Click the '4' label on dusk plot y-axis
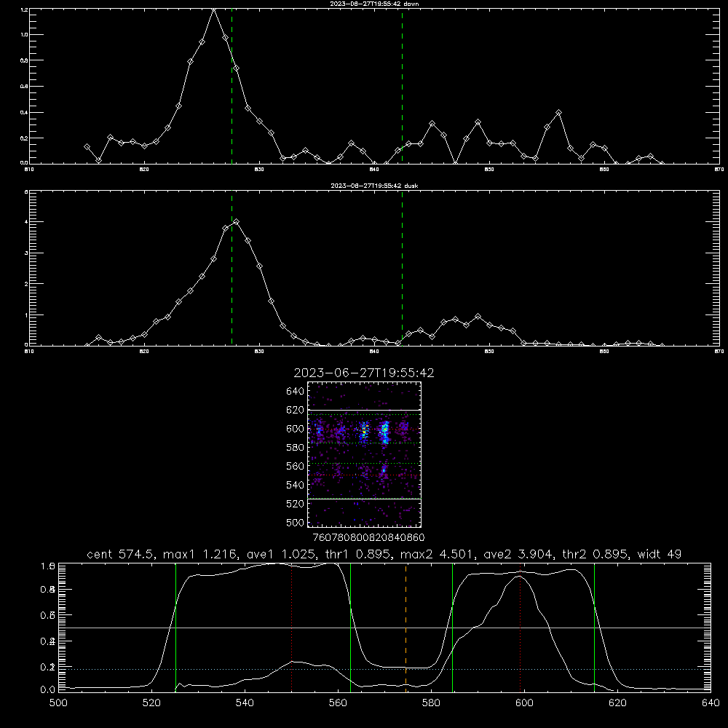The width and height of the screenshot is (728, 728). [x=26, y=222]
